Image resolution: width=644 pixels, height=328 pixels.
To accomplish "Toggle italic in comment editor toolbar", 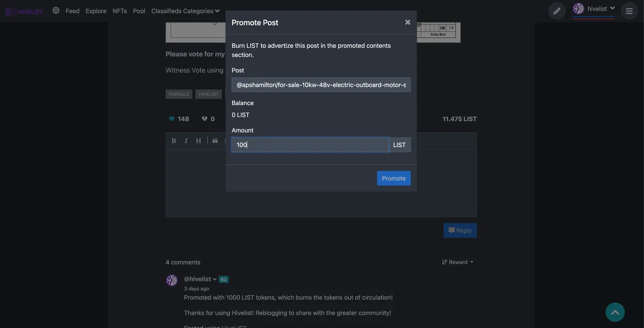I will 186,141.
